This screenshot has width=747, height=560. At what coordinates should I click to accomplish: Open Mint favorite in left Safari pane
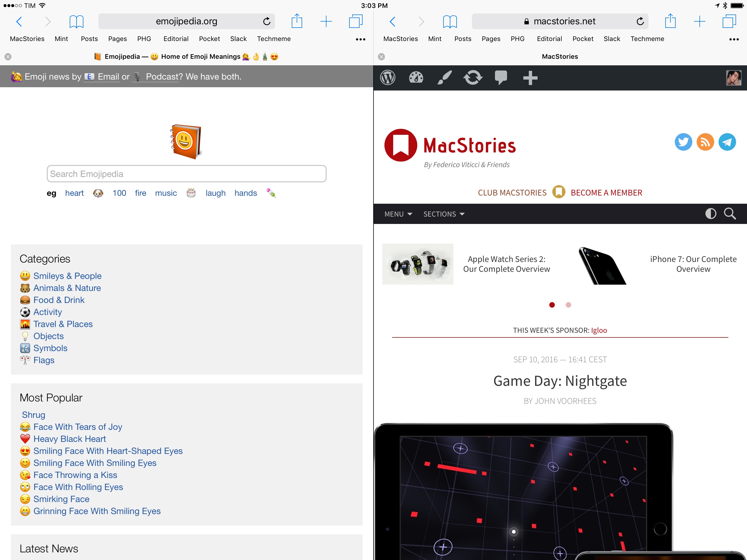pos(61,39)
